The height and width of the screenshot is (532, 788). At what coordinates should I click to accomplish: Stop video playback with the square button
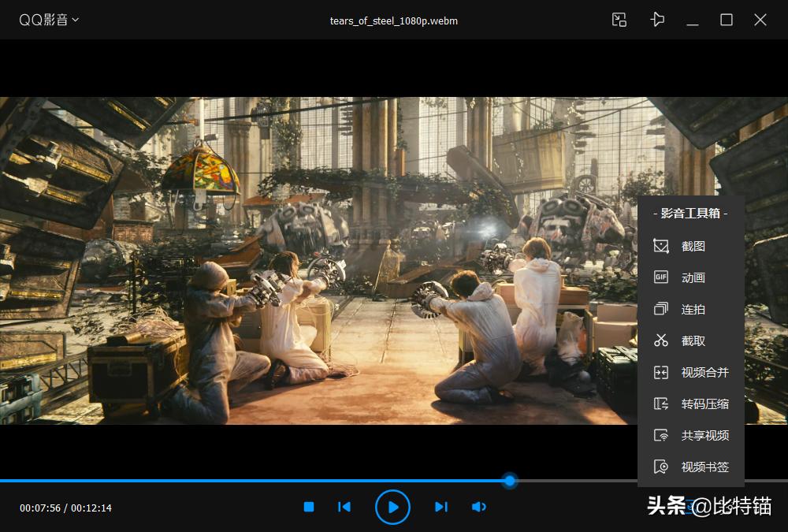tap(309, 507)
